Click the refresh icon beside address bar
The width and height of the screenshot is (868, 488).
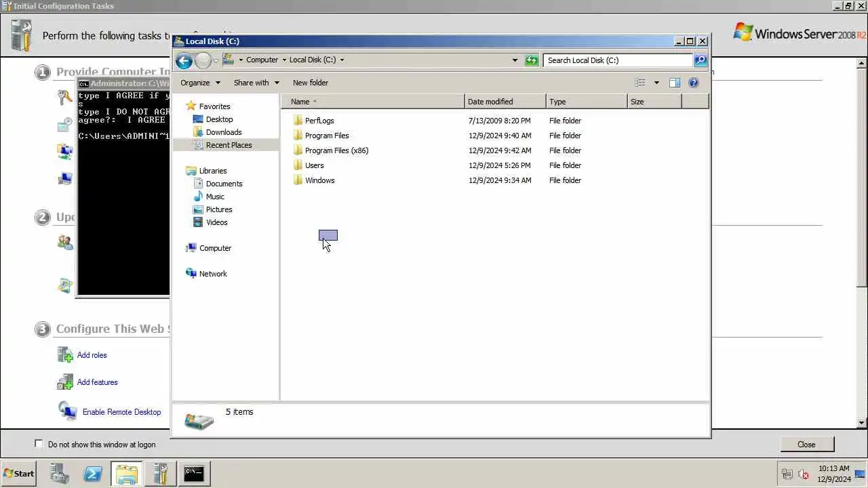tap(532, 60)
